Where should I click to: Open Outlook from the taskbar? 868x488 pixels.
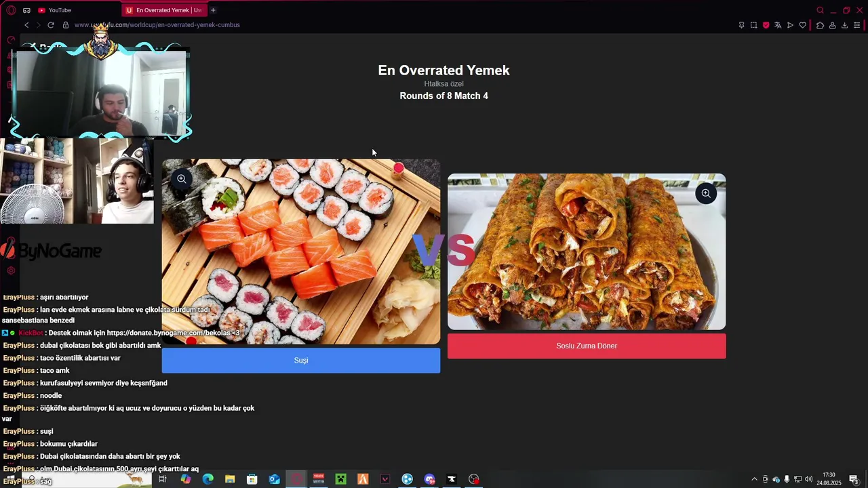click(x=274, y=479)
